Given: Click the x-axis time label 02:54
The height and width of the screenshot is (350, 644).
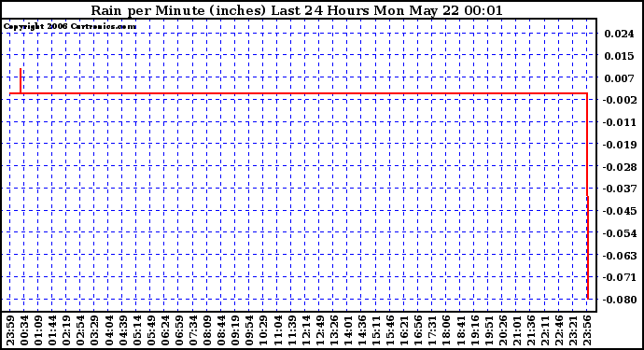Looking at the screenshot, I should (x=80, y=331).
